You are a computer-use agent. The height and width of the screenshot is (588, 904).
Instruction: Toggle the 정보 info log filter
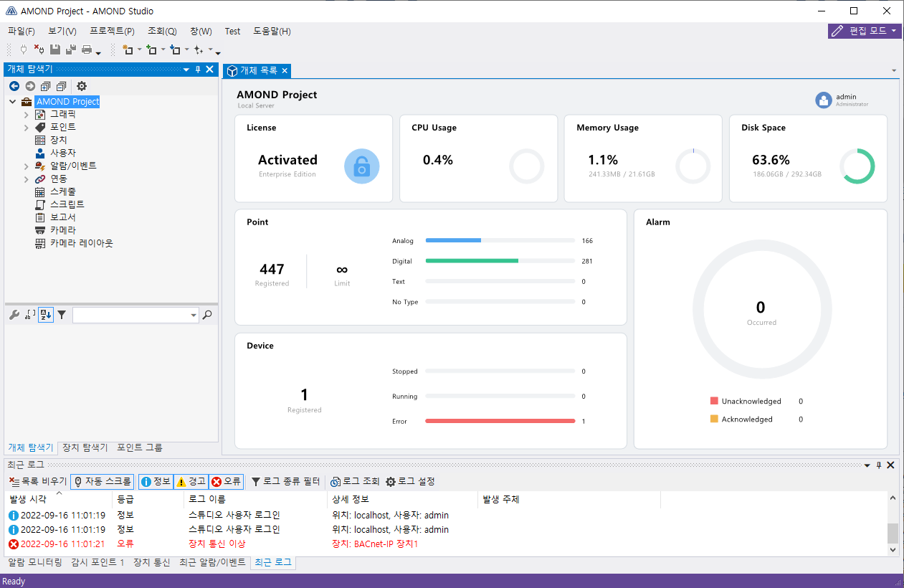[x=155, y=482]
